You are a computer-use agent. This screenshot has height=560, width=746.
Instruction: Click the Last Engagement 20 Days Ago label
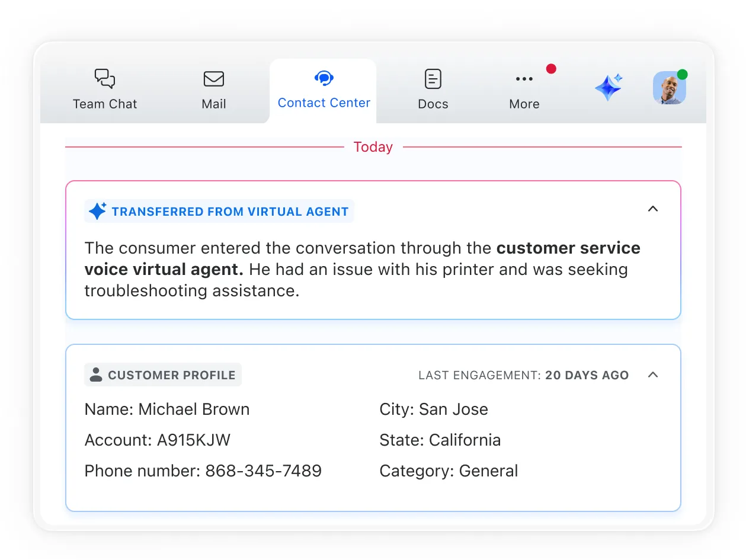[523, 375]
